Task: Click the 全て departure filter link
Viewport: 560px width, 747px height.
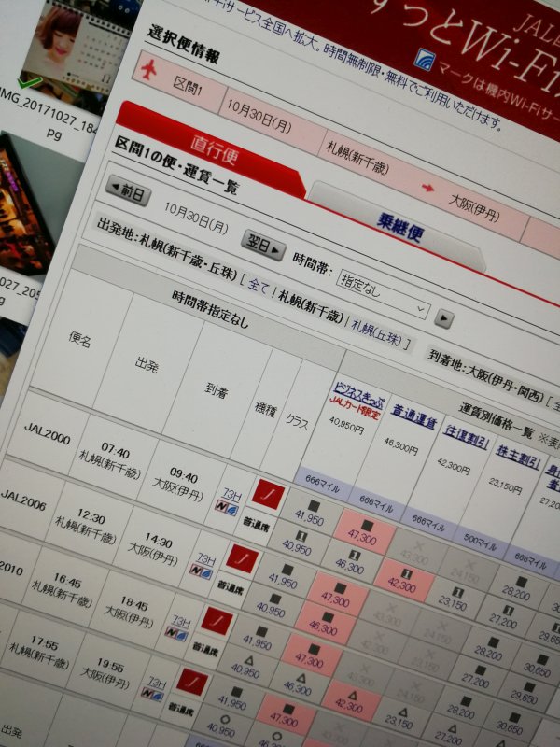Action: (x=259, y=287)
